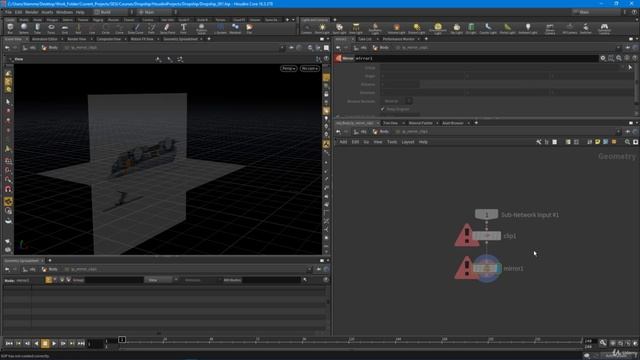
Task: Select the Grid shelf tool
Action: [64, 28]
